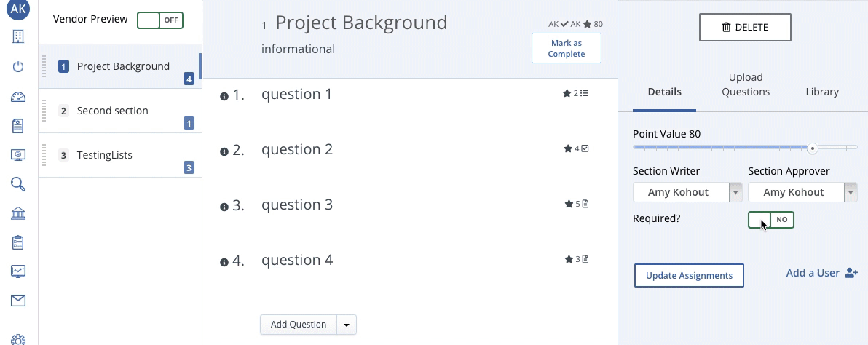Switch to the Upload Questions tab
Screen dimensions: 868x345
coord(746,84)
